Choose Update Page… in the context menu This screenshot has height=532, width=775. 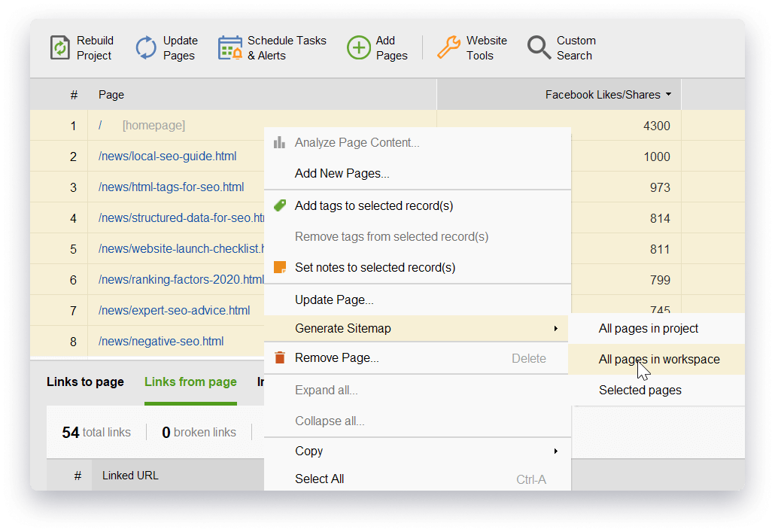[334, 299]
